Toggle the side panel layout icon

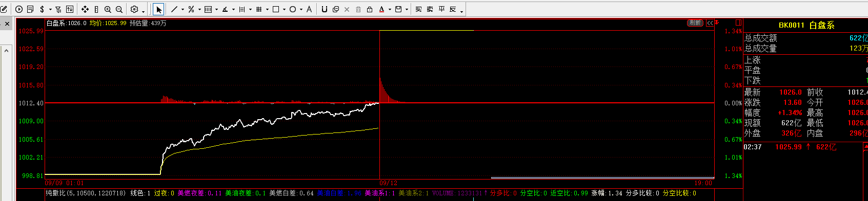coord(738,23)
